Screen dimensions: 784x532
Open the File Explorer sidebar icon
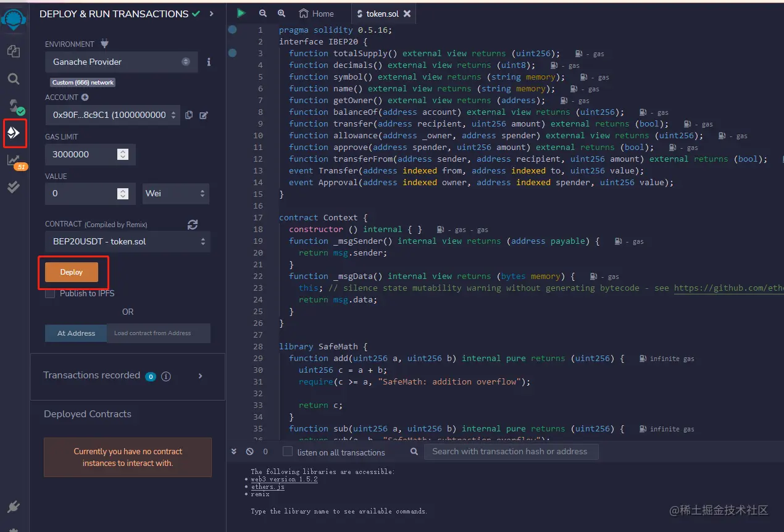tap(14, 51)
